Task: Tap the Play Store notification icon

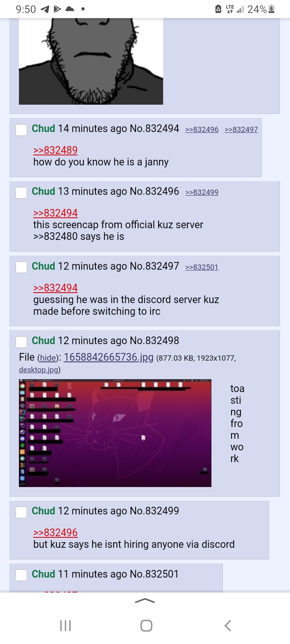Action: [57, 9]
